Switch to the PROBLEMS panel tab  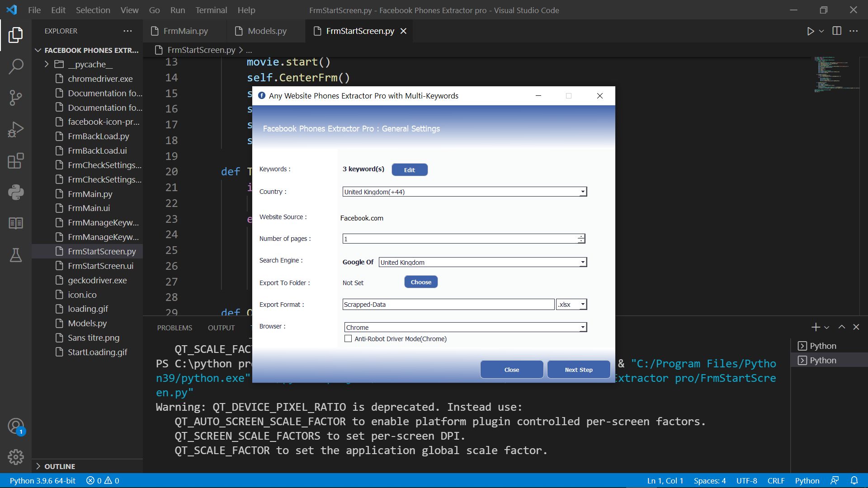[175, 328]
